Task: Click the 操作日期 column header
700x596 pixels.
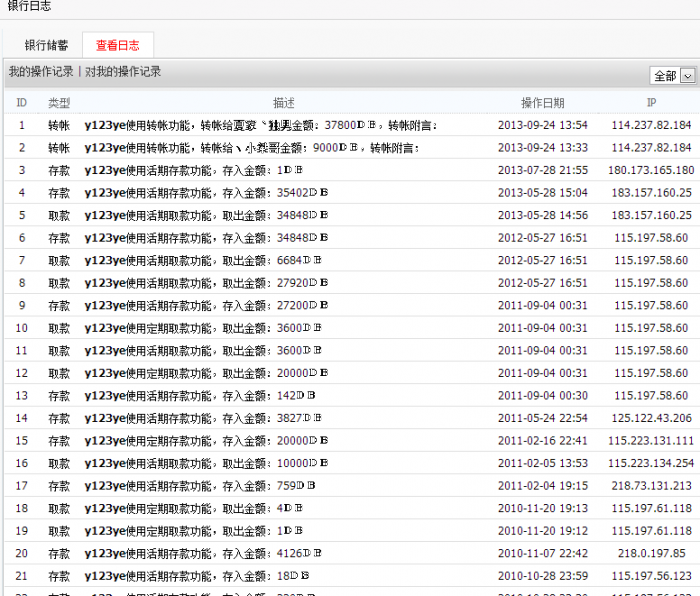Action: (542, 103)
